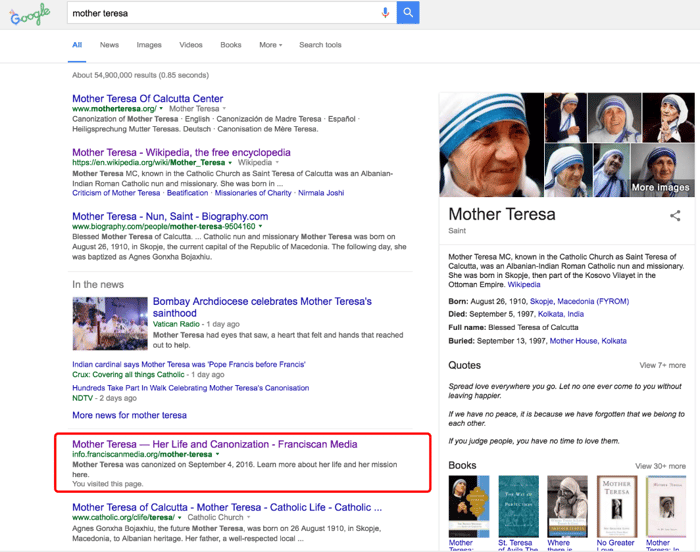Open the gray Mother Teresa source dropdown

[197, 109]
